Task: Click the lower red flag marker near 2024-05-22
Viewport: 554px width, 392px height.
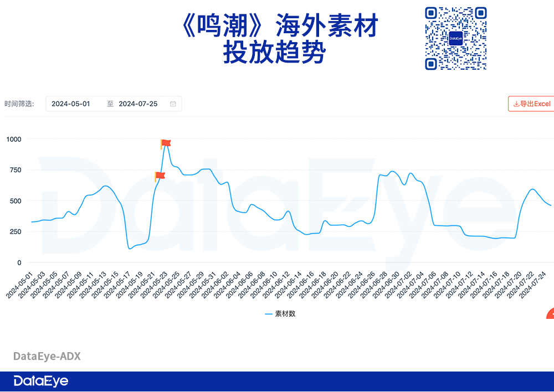Action: [160, 175]
